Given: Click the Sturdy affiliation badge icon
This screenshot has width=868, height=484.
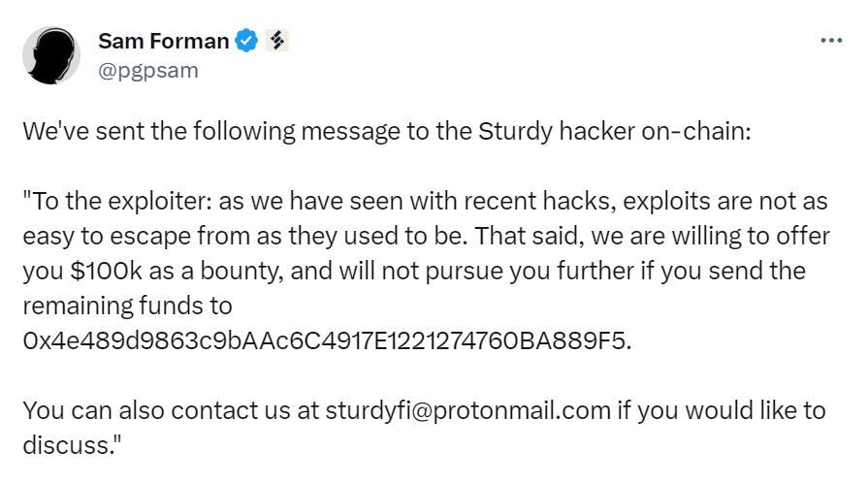Looking at the screenshot, I should pos(277,41).
